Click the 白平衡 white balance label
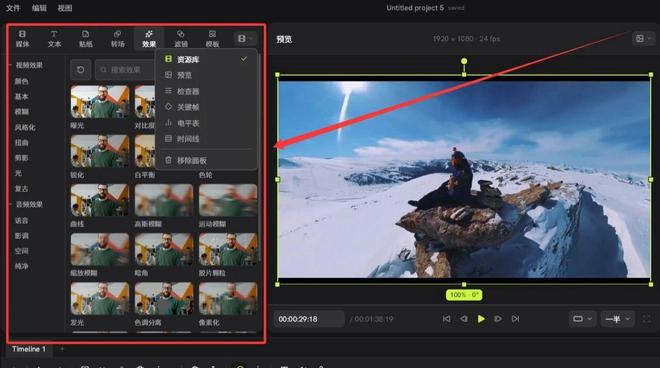The width and height of the screenshot is (660, 368). (145, 175)
